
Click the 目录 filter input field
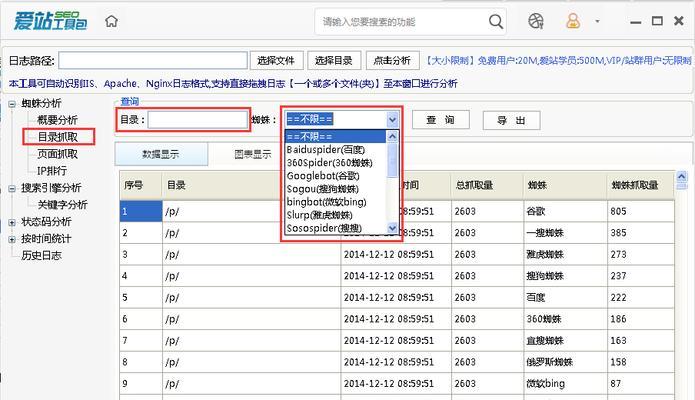197,119
